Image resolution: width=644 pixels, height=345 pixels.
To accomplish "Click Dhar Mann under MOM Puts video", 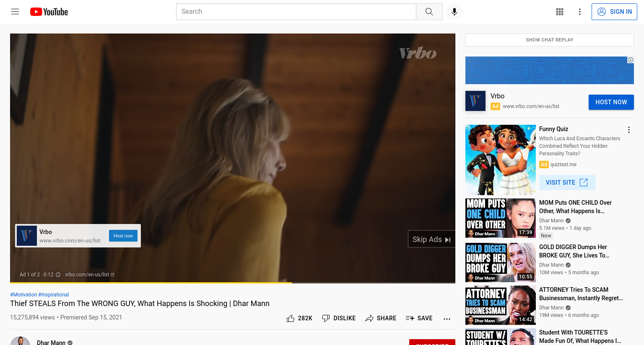I will click(x=551, y=221).
